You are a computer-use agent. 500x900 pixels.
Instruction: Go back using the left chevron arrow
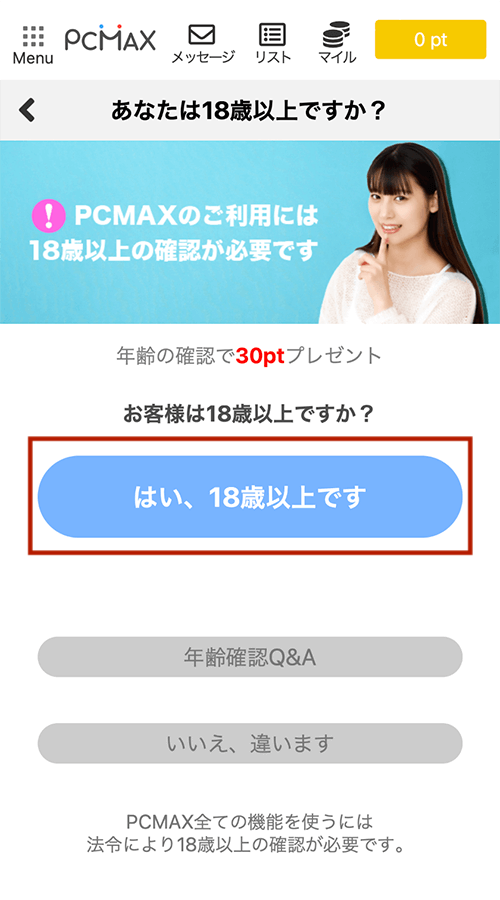click(27, 110)
